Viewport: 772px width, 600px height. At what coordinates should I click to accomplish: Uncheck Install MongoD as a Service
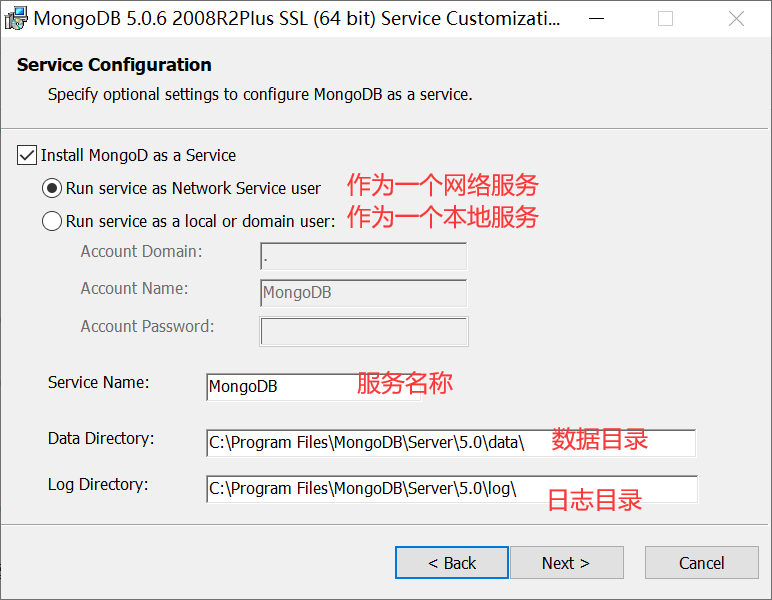pos(27,155)
